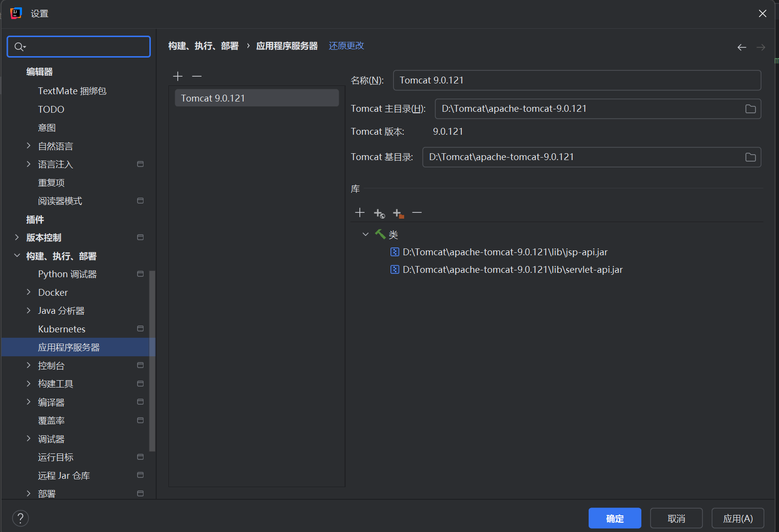Edit the 名称 field containing Tomcat 9.0.121
779x532 pixels.
pos(577,80)
